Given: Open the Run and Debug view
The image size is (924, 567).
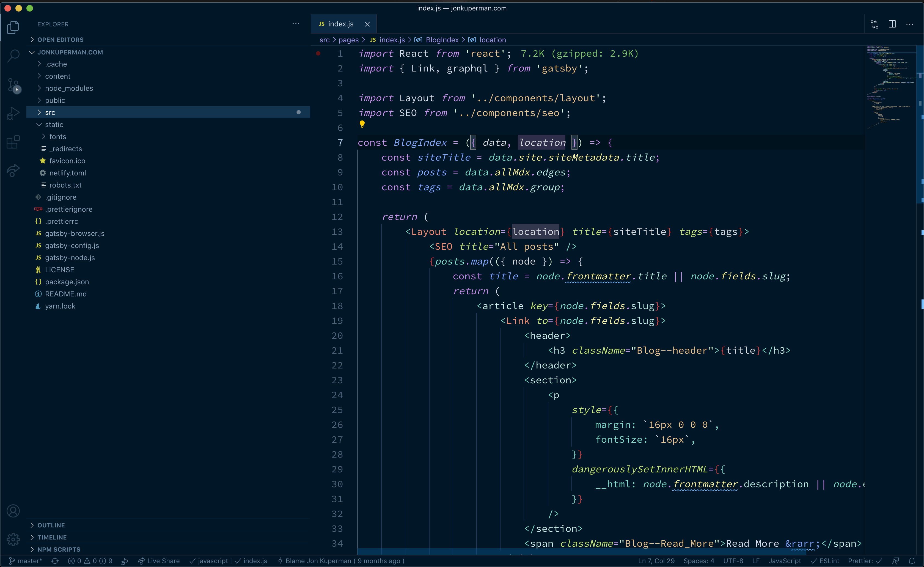Looking at the screenshot, I should click(13, 113).
